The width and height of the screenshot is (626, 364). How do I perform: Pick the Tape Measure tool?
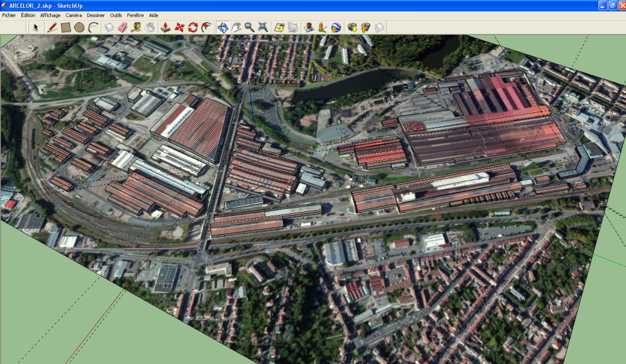click(x=136, y=27)
